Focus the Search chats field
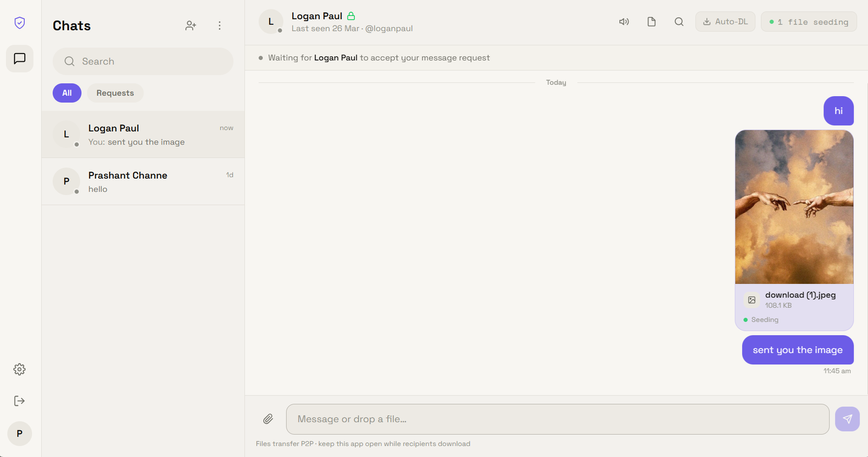The height and width of the screenshot is (457, 868). click(143, 61)
